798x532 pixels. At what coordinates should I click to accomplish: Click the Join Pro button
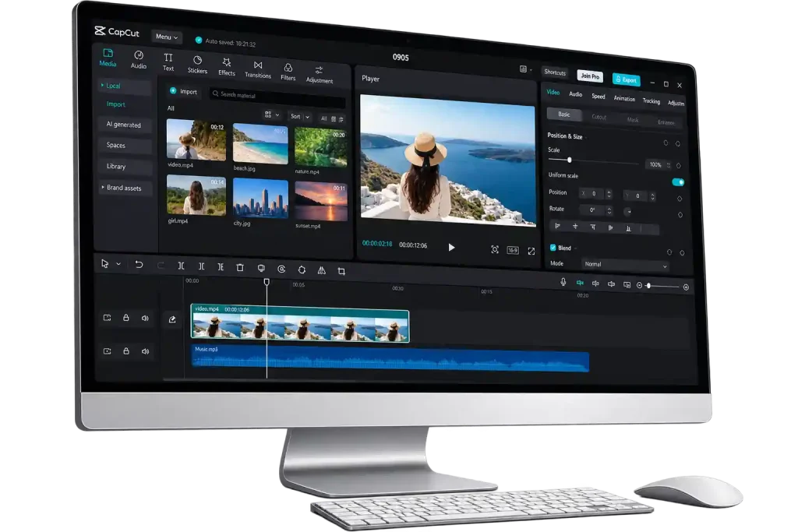click(x=590, y=76)
